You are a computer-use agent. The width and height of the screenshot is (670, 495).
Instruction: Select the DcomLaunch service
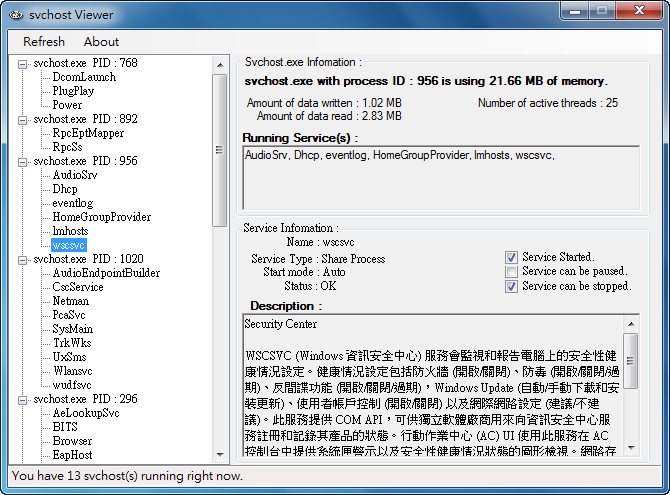[84, 77]
